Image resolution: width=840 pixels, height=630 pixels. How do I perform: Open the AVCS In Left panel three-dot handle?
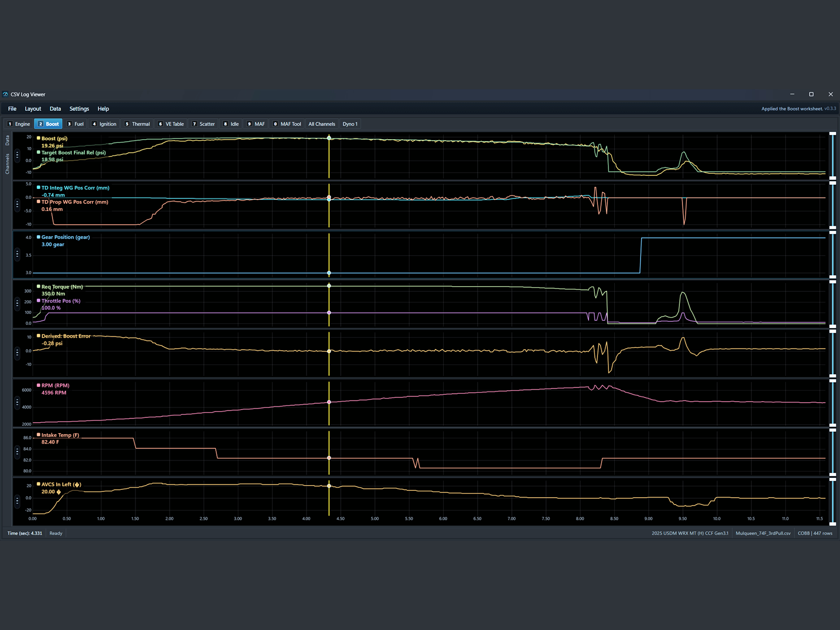[17, 501]
